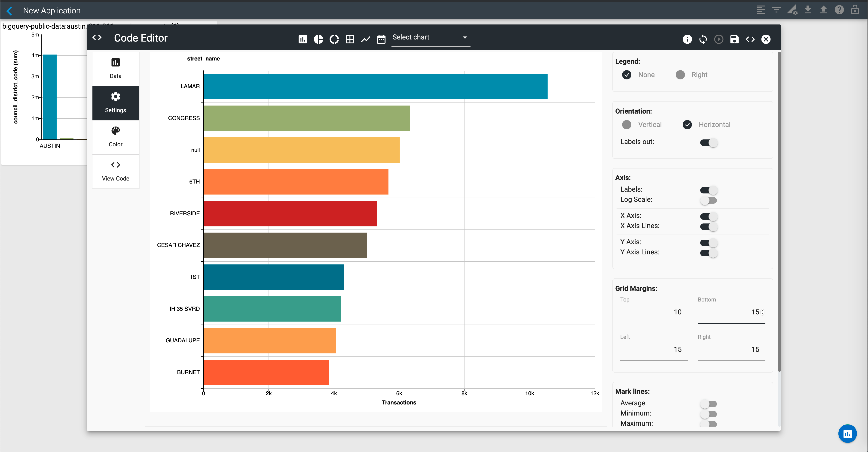Click the New Application title
This screenshot has width=868, height=452.
52,10
